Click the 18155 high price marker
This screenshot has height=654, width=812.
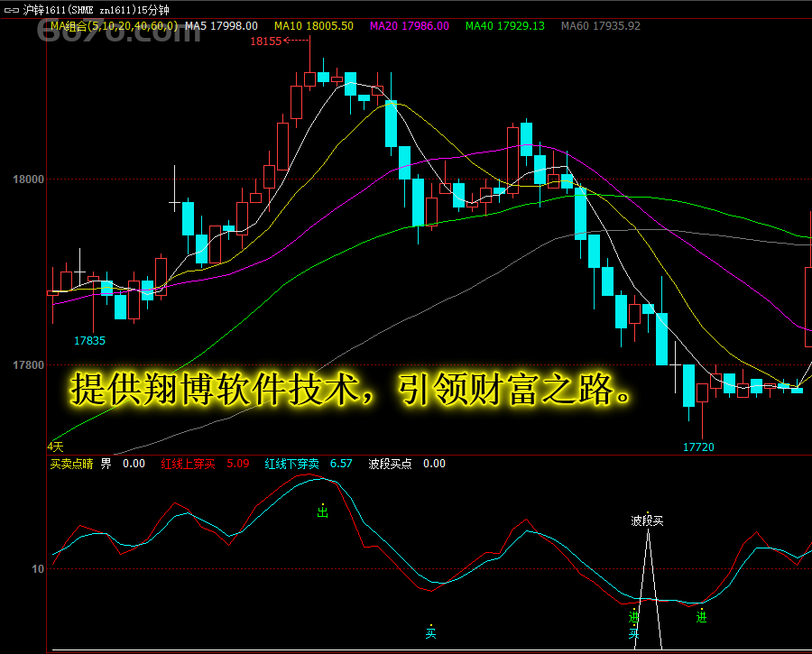(265, 41)
